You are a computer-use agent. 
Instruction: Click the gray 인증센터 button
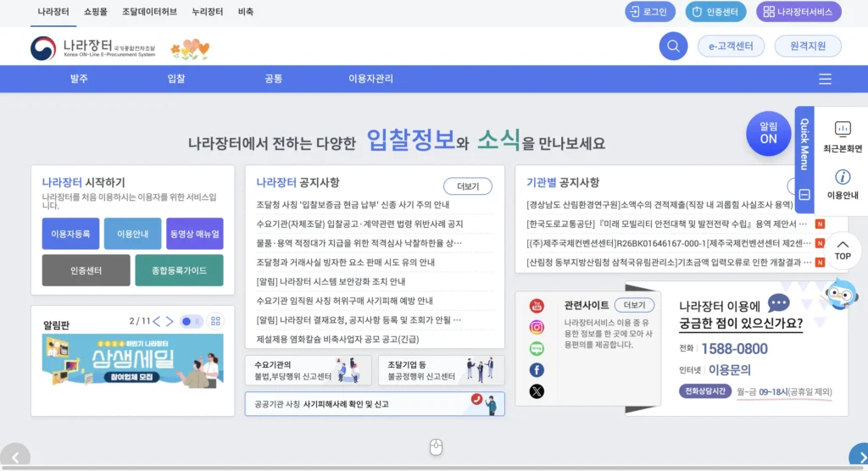[x=86, y=270]
